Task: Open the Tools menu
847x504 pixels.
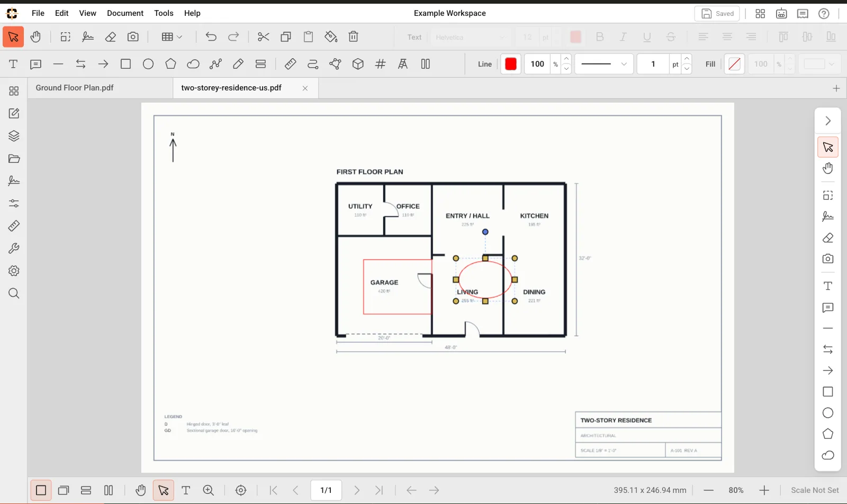Action: 164,13
